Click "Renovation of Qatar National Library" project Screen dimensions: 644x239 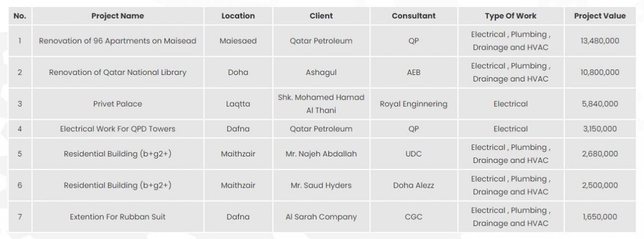click(117, 72)
